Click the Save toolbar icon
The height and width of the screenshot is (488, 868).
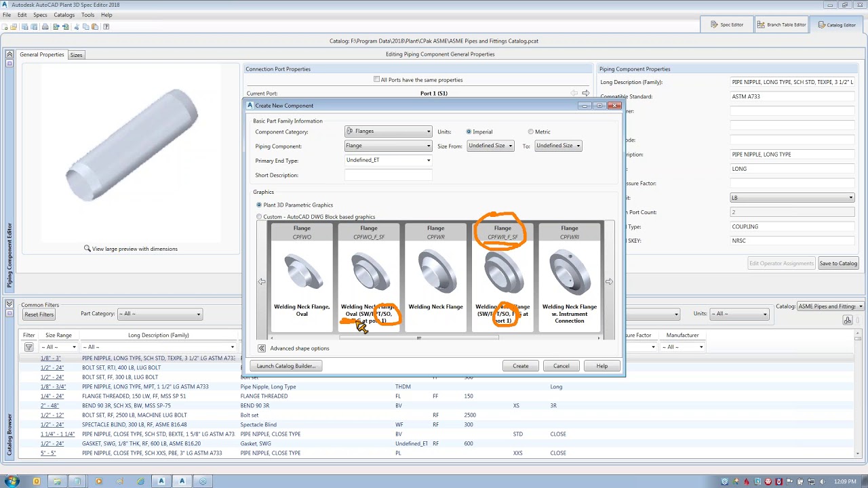point(24,27)
